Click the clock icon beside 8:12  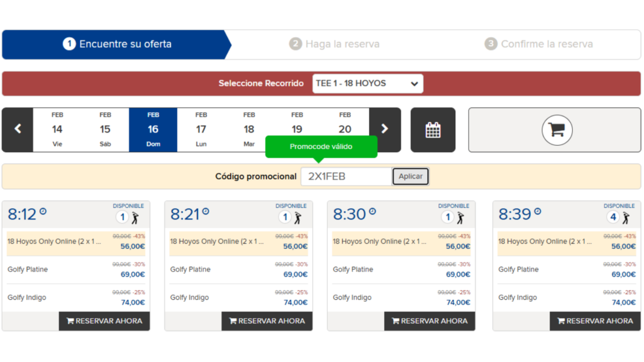(43, 212)
